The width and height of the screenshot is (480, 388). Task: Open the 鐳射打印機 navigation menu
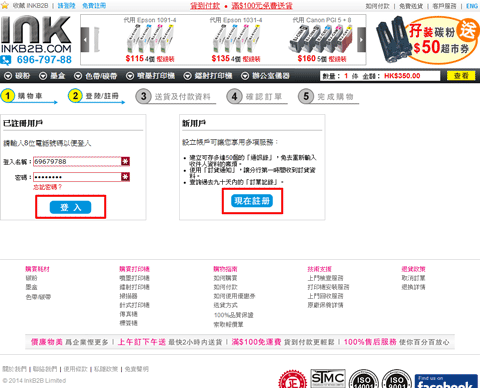[208, 76]
